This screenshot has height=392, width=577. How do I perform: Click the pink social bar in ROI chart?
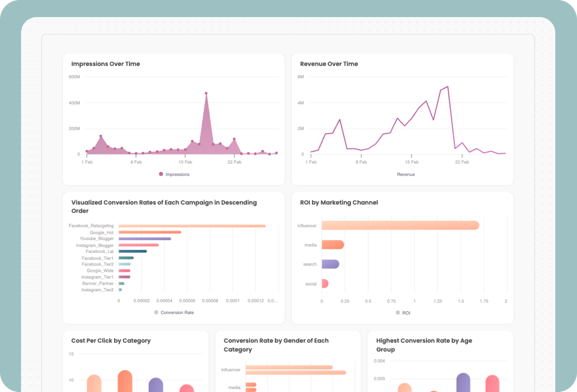pos(325,283)
